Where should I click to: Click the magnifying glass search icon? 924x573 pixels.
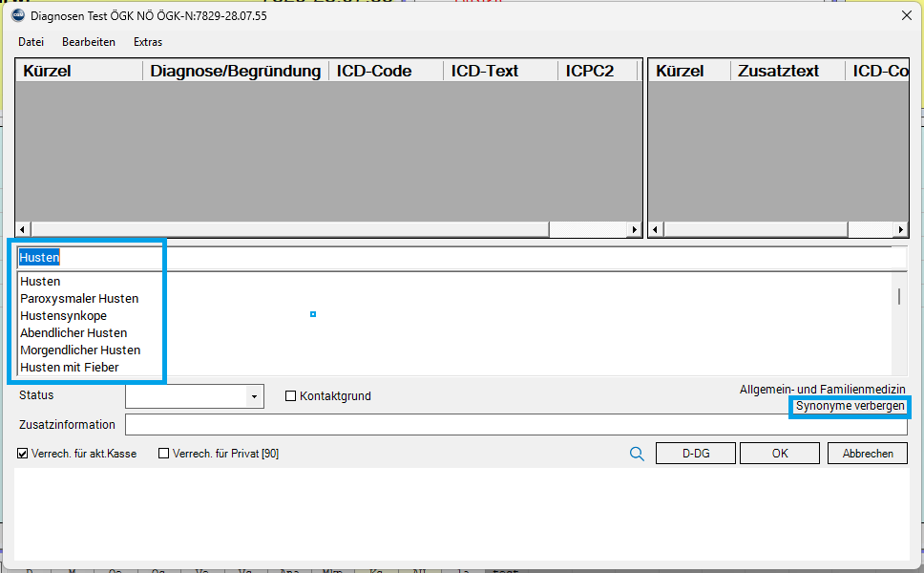637,455
